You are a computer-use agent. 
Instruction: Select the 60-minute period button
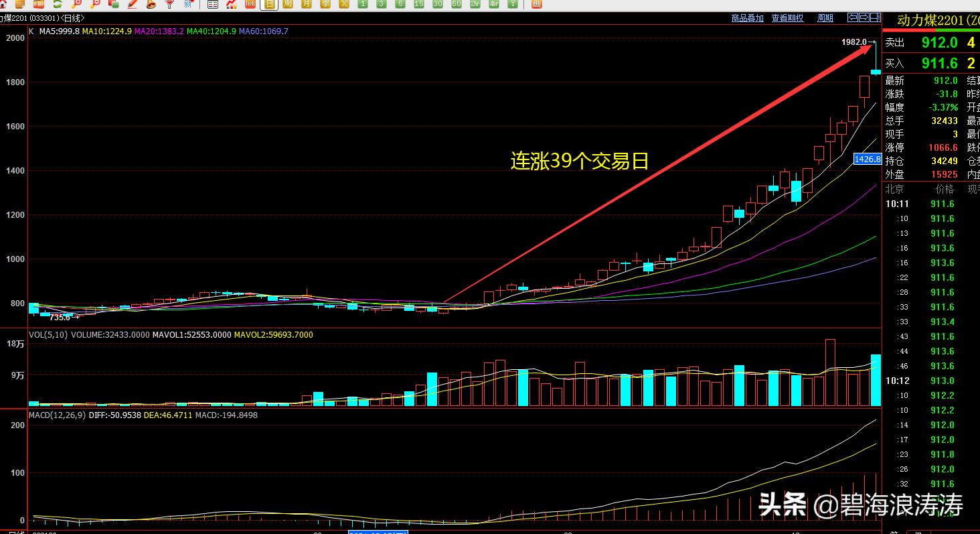[x=457, y=4]
